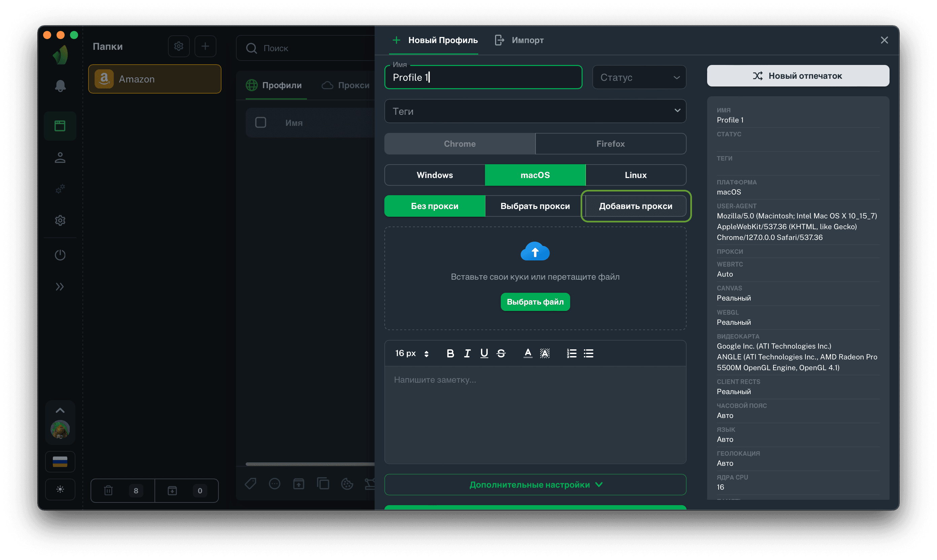Click into the note text area
Screen dimensions: 937x560
point(535,413)
